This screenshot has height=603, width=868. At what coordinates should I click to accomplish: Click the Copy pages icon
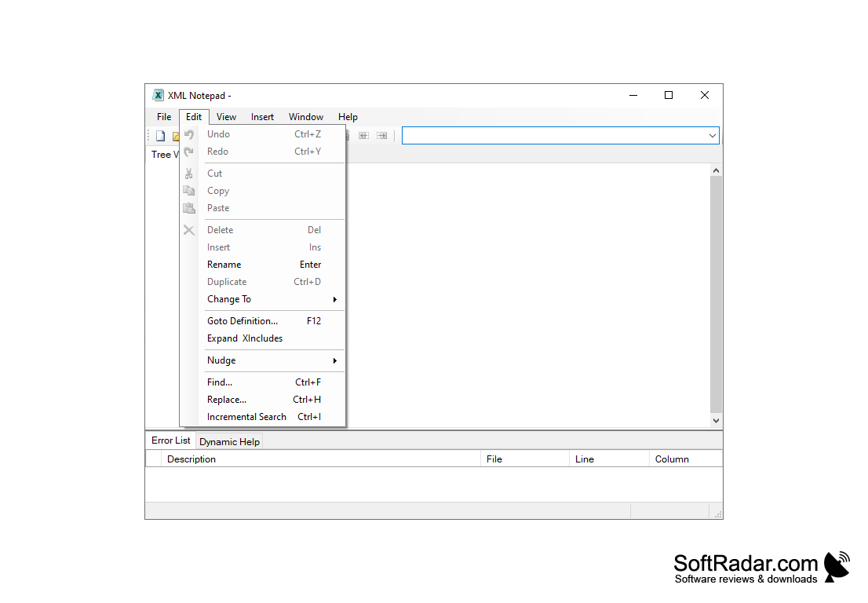189,191
